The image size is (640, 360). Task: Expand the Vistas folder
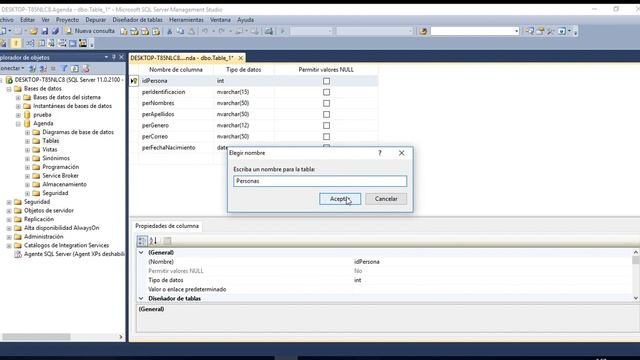click(27, 150)
